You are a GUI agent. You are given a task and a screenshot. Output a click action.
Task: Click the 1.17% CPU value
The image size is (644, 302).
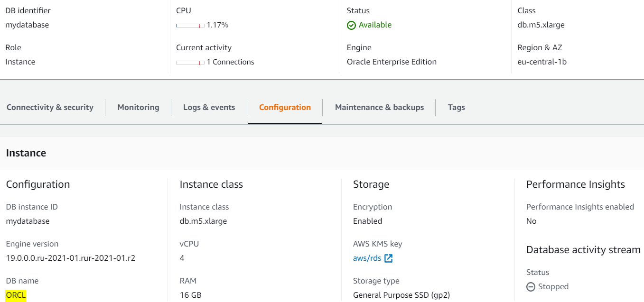pyautogui.click(x=217, y=25)
